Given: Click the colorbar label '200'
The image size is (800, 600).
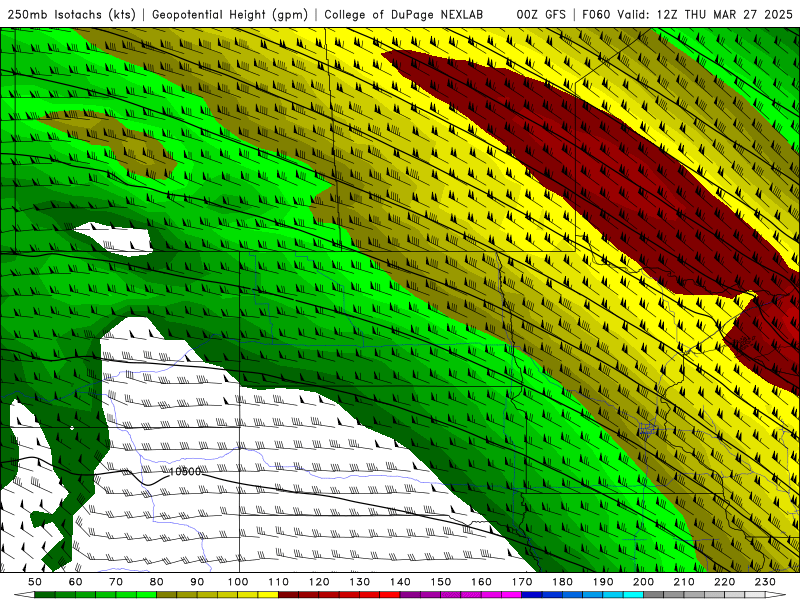Looking at the screenshot, I should (643, 582).
